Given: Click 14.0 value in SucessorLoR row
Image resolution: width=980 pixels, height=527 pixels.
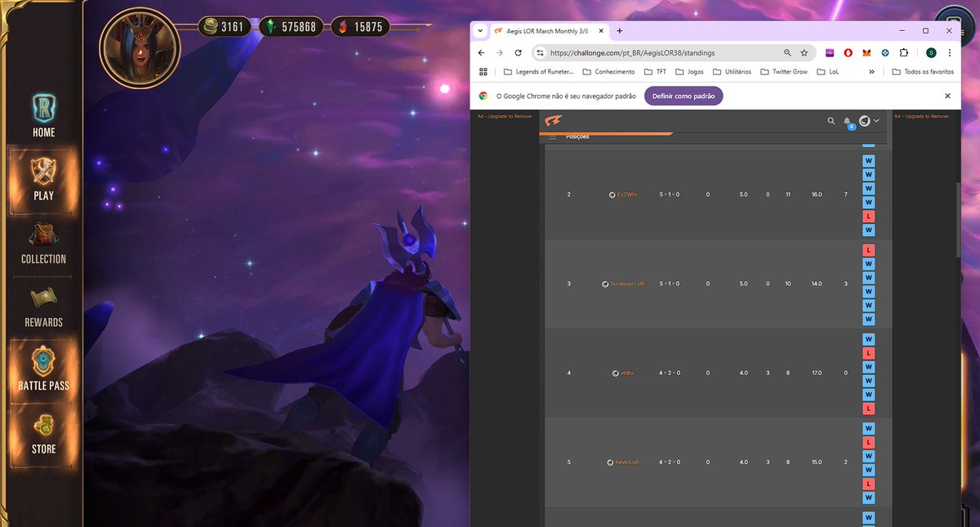Looking at the screenshot, I should pyautogui.click(x=817, y=284).
